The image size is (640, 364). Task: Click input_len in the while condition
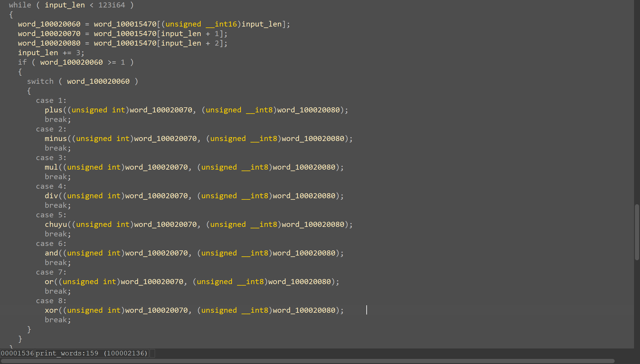click(65, 5)
